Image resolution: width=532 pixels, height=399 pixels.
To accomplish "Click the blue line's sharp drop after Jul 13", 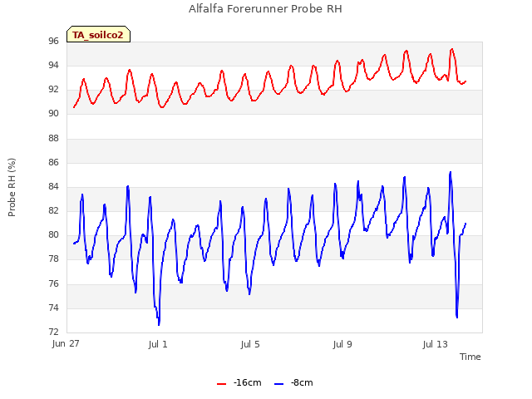I will click(x=457, y=317).
